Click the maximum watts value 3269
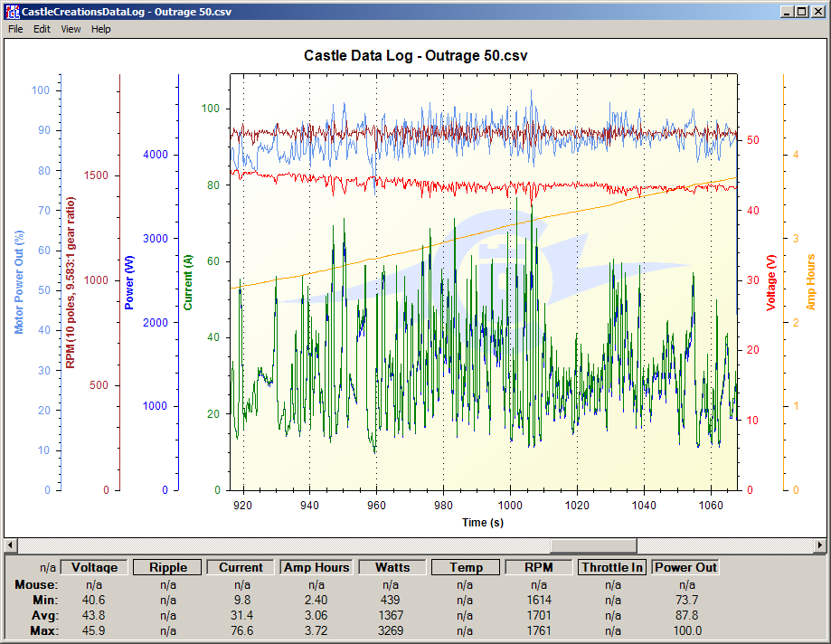 pyautogui.click(x=391, y=630)
